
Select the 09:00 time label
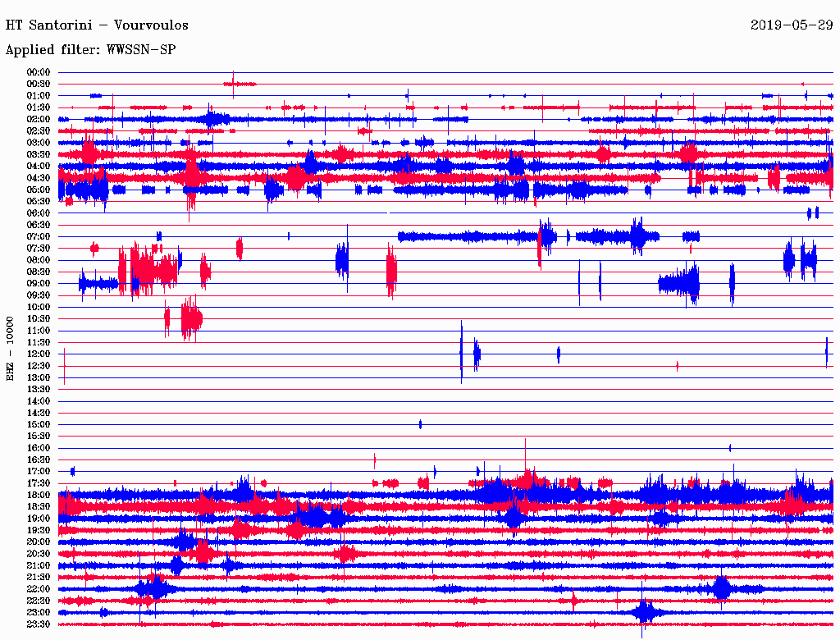click(x=39, y=284)
